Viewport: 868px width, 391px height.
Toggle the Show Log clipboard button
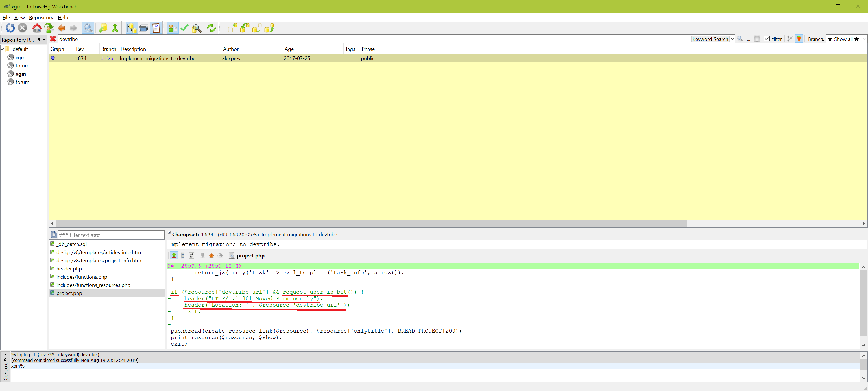point(156,28)
